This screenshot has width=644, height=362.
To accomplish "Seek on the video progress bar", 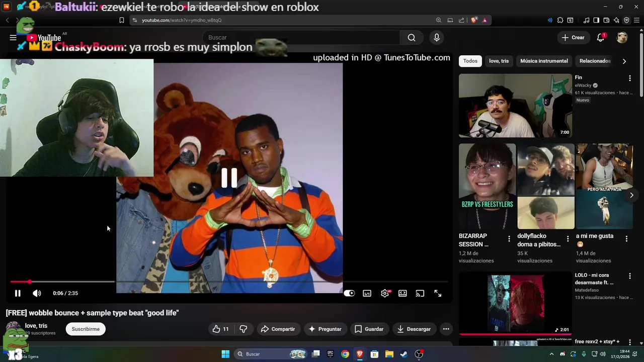I will click(x=229, y=282).
